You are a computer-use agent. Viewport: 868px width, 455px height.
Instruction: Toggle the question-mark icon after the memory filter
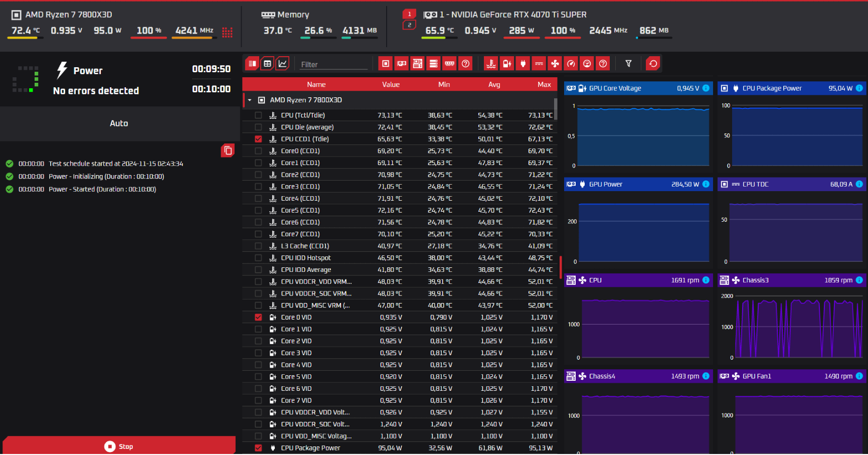[466, 64]
